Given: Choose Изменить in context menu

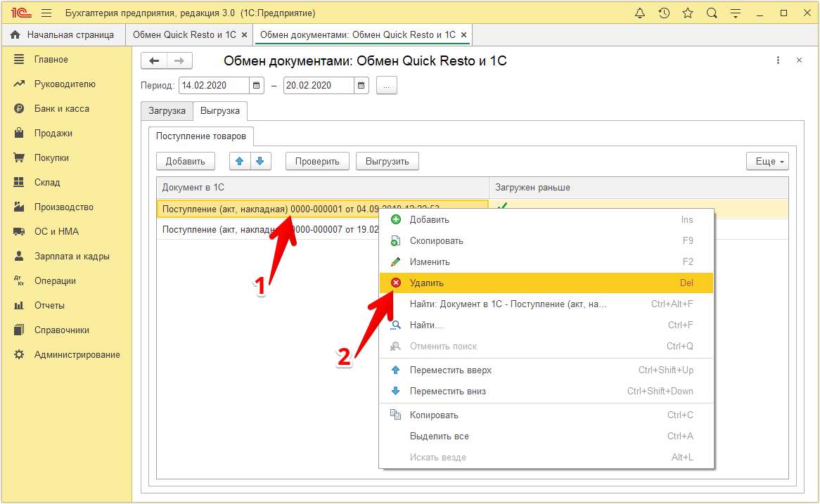Looking at the screenshot, I should tap(546, 262).
